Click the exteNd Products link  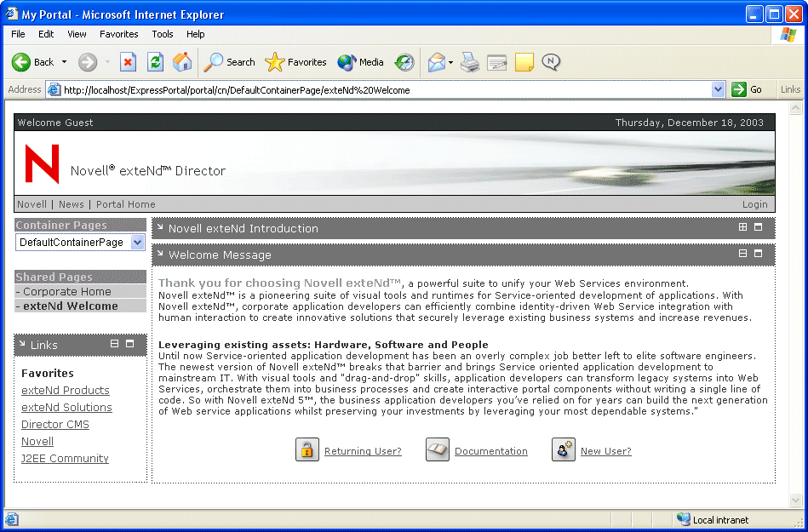(x=67, y=390)
